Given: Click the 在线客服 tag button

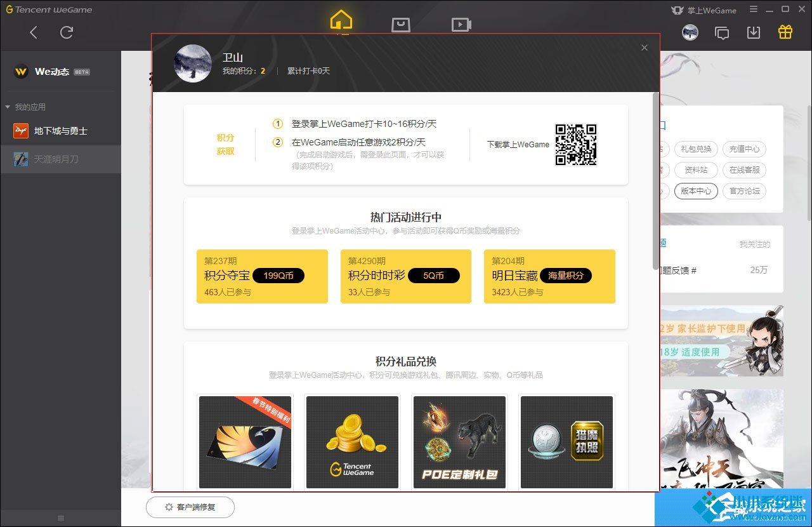Looking at the screenshot, I should click(744, 170).
